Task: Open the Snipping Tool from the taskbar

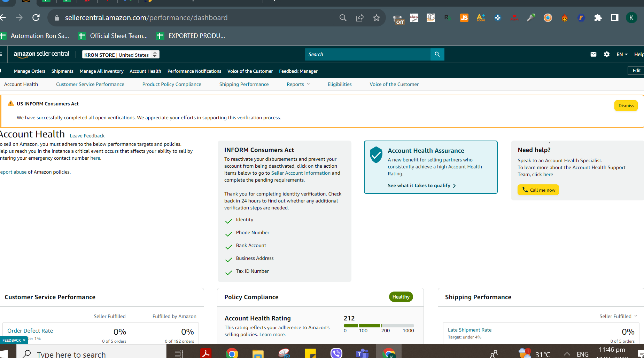Action: pyautogui.click(x=284, y=353)
